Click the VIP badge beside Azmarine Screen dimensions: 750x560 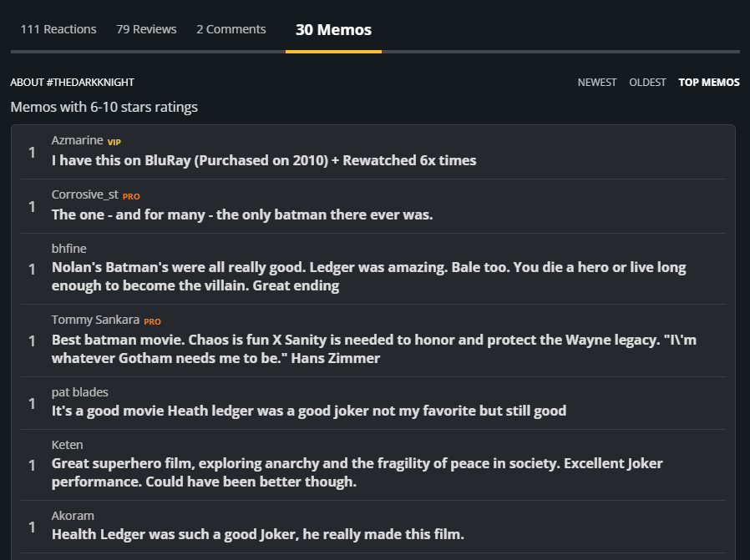[114, 142]
